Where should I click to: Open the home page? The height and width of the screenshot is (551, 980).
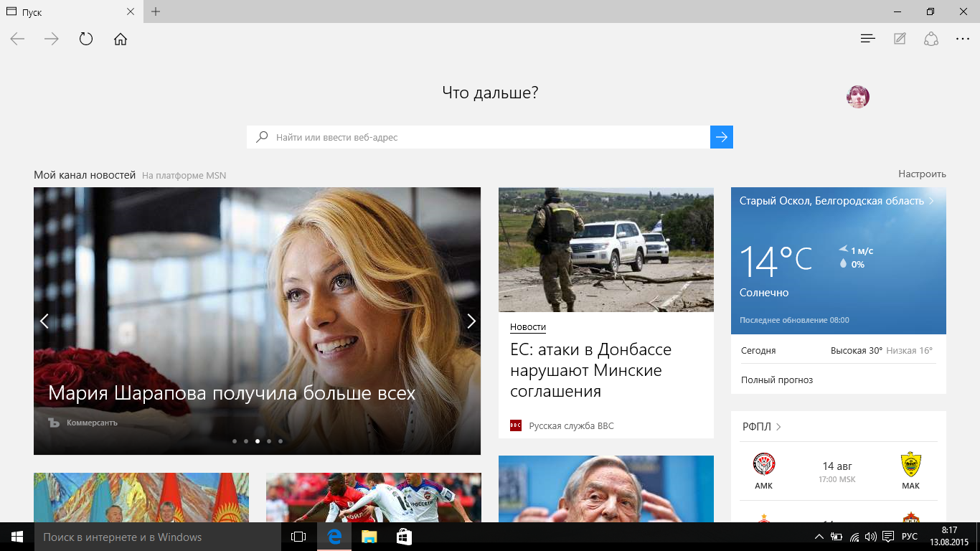(121, 39)
